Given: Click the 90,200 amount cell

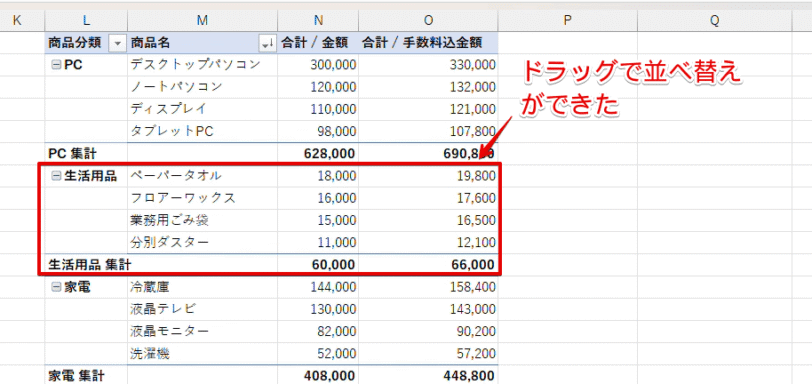Looking at the screenshot, I should point(428,332).
